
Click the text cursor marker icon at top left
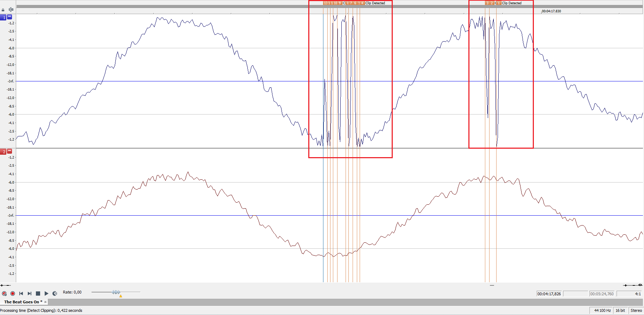11,10
